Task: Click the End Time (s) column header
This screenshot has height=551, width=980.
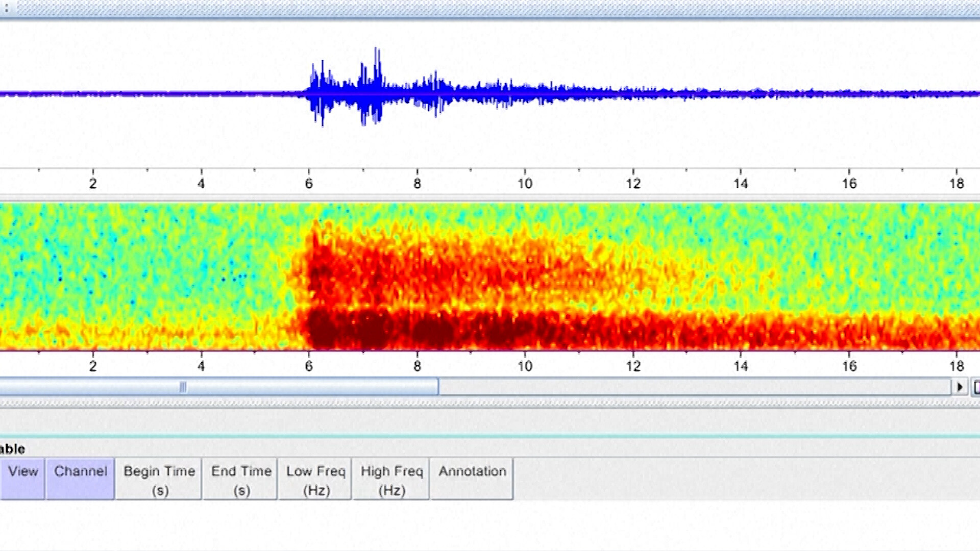Action: [241, 479]
